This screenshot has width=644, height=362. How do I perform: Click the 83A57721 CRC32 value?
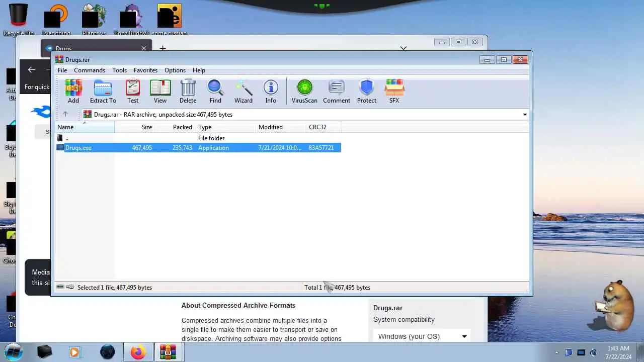[321, 148]
